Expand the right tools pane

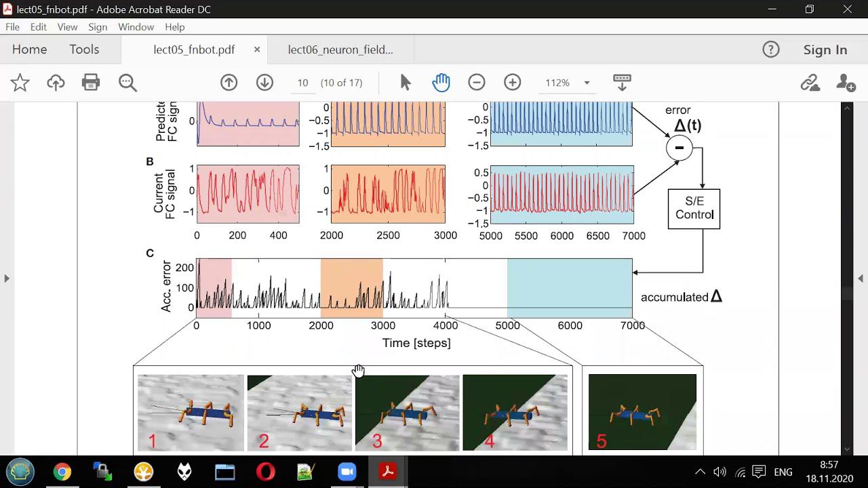(861, 278)
